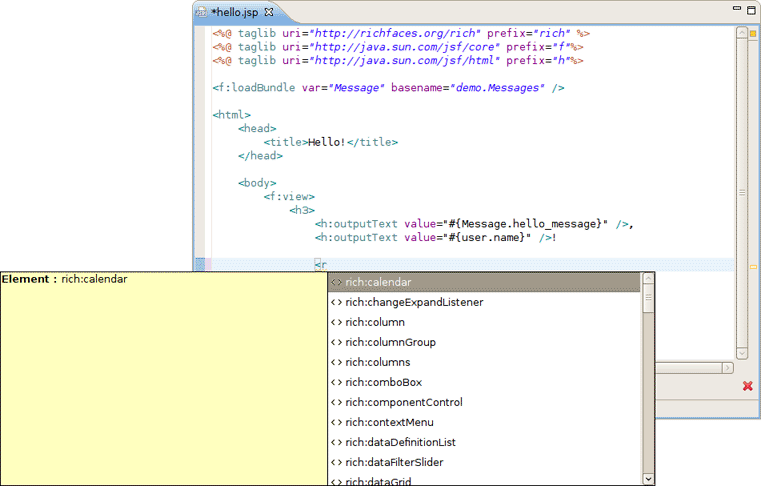
Task: Click the JSP file icon on hello.jsp tab
Action: click(202, 13)
